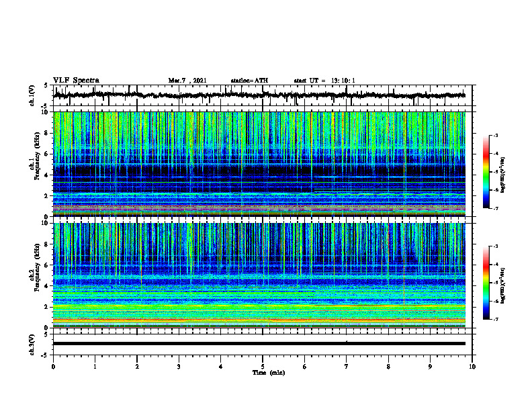The height and width of the screenshot is (411, 532).
Task: Click the "Time (min)" x-axis label
Action: click(269, 373)
